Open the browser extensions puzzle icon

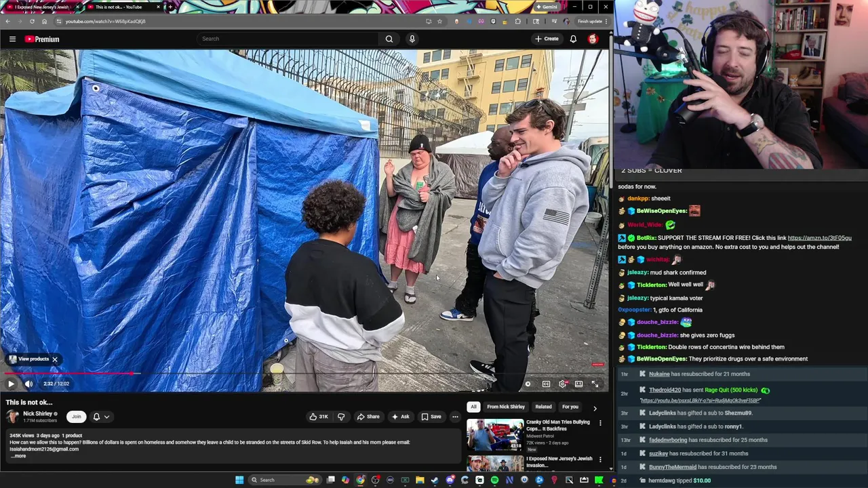518,21
